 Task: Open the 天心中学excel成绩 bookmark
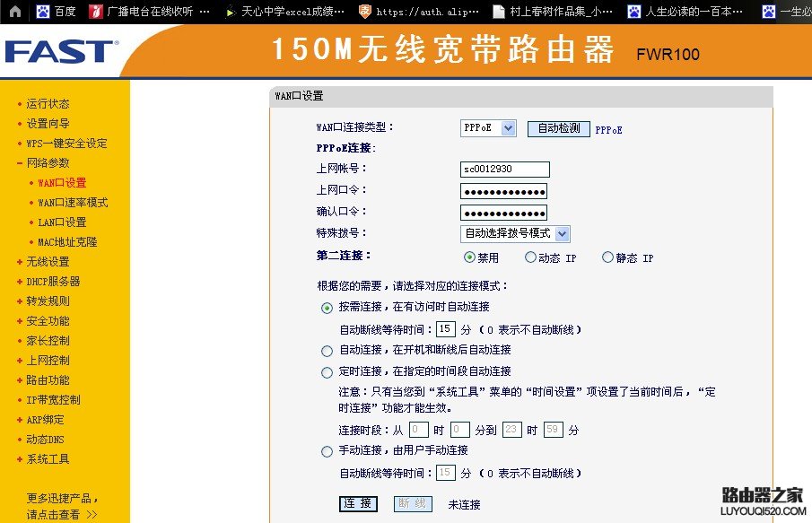click(284, 12)
